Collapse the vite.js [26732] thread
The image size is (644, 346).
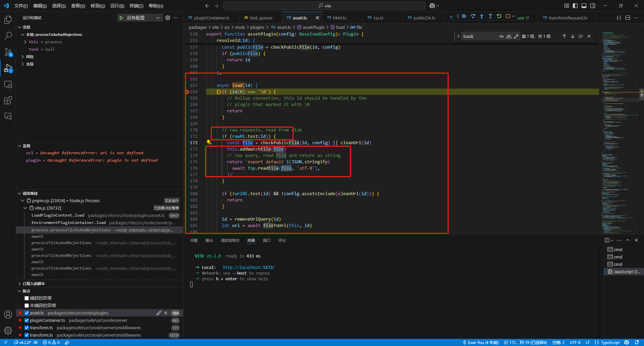pos(25,208)
